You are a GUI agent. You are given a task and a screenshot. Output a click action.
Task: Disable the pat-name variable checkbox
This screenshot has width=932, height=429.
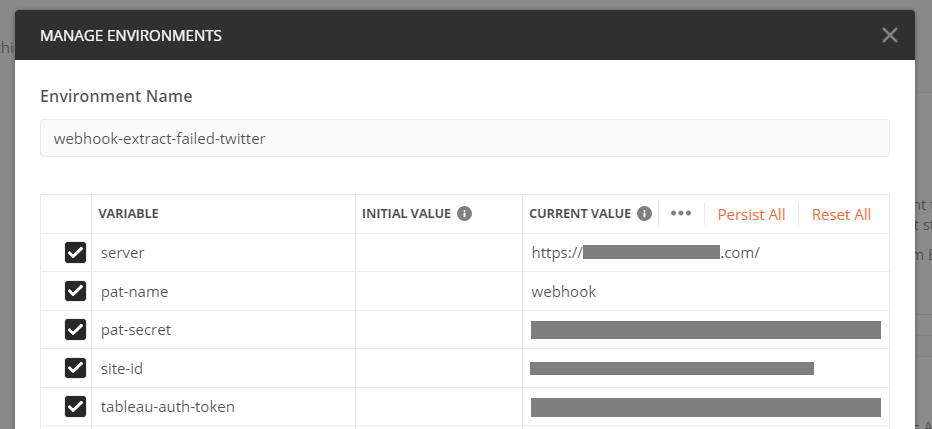(x=75, y=291)
